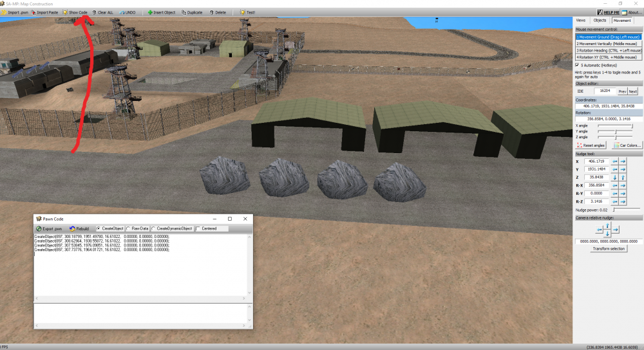Open the Views tab

click(x=581, y=21)
